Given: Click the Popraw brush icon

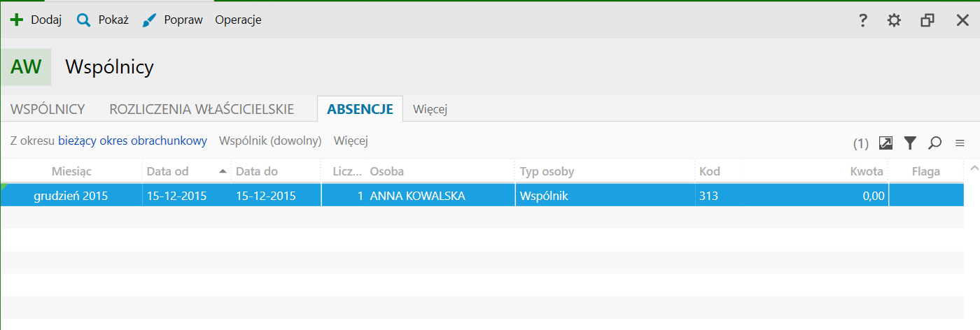Looking at the screenshot, I should pyautogui.click(x=149, y=20).
